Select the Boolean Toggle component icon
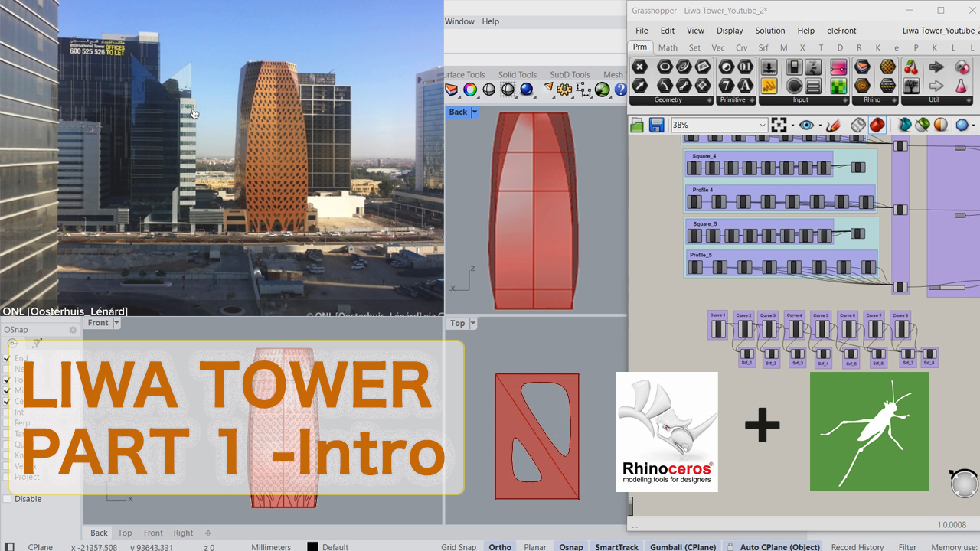The image size is (980, 551). [x=794, y=67]
